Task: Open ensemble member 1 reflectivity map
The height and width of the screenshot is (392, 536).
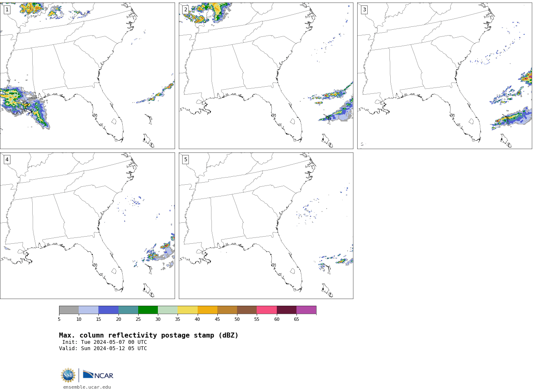Action: coord(87,76)
